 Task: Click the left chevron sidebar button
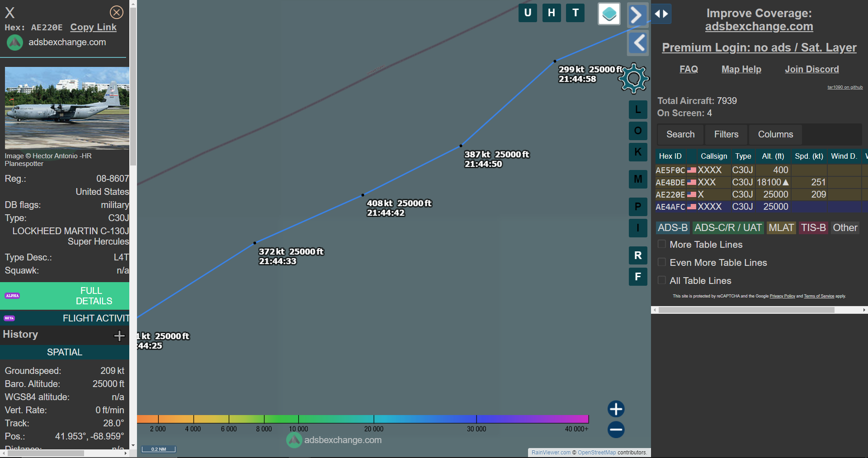pyautogui.click(x=638, y=43)
